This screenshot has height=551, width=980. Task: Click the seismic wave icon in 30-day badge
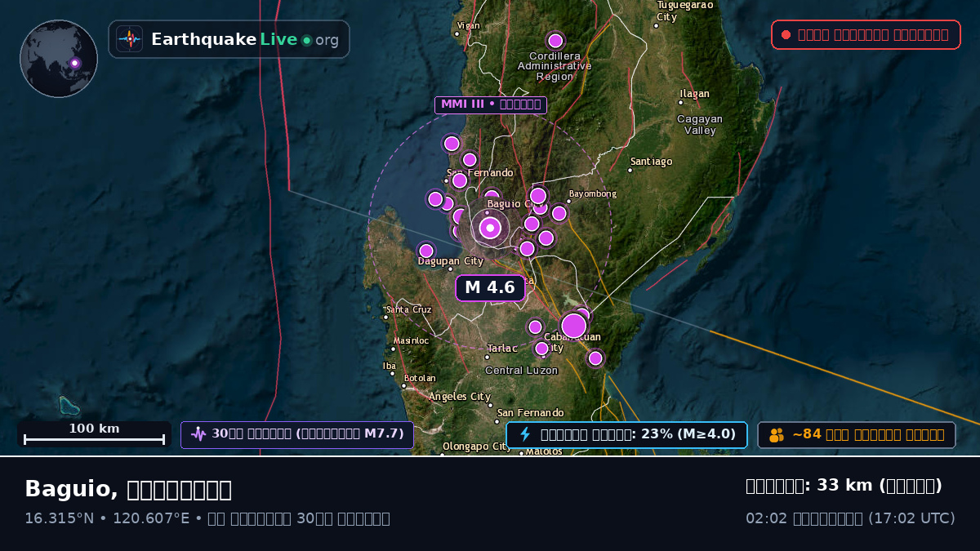(x=198, y=434)
